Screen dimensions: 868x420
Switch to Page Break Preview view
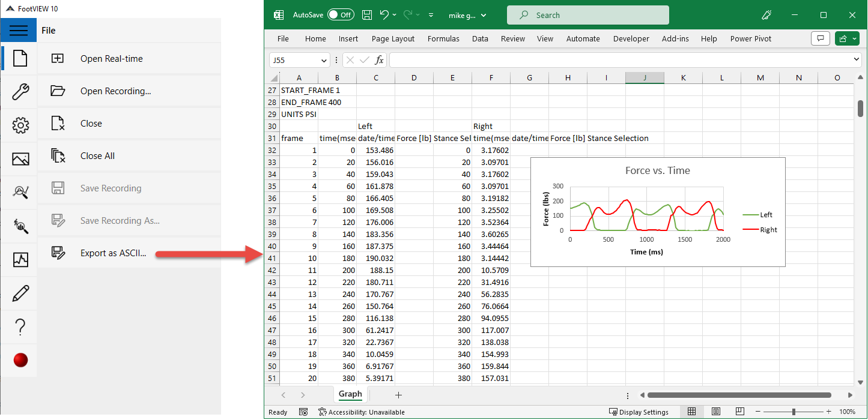tap(740, 412)
